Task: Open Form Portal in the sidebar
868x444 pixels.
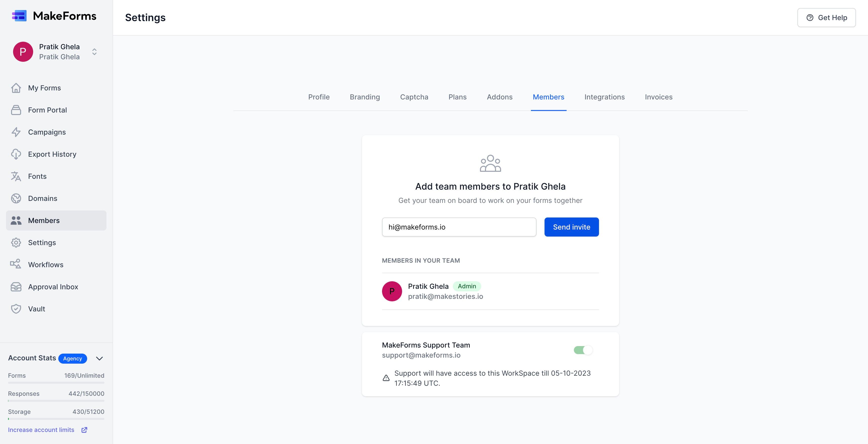Action: point(56,110)
